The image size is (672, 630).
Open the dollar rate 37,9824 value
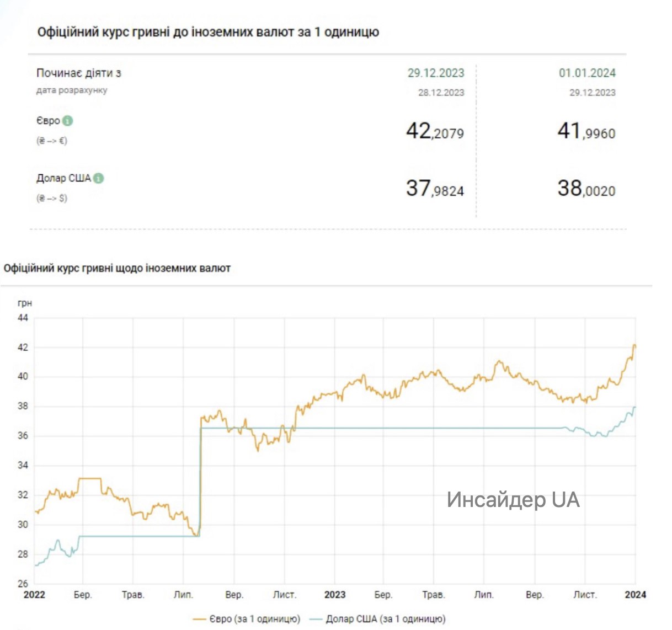435,189
